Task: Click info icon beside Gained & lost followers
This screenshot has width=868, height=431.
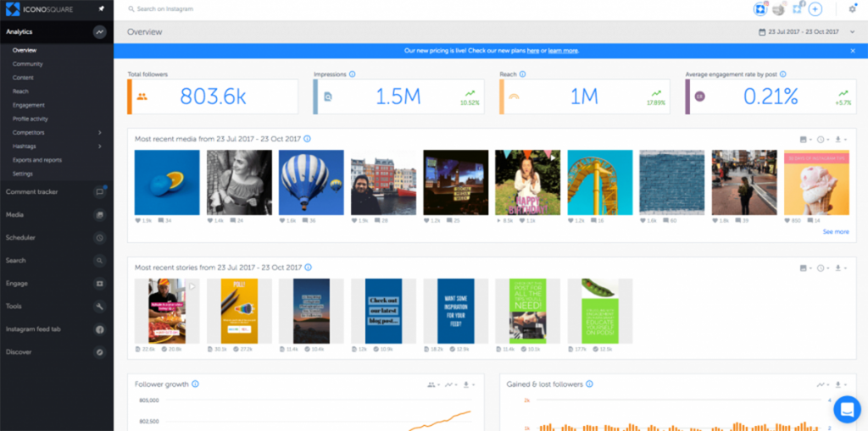Action: 590,384
